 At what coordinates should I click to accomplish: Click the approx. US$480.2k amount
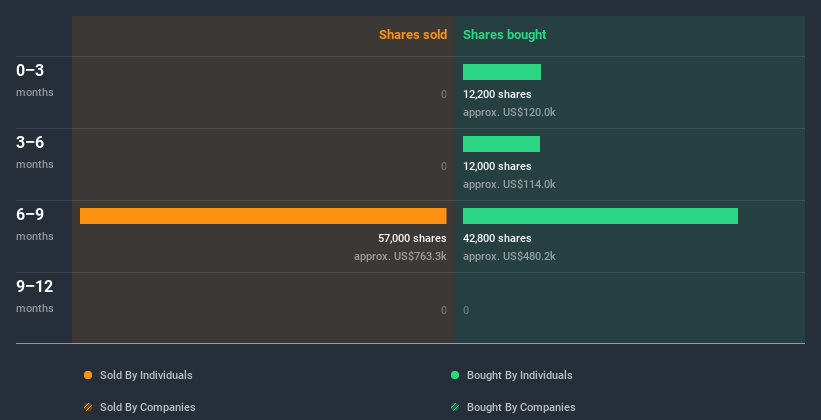point(509,256)
